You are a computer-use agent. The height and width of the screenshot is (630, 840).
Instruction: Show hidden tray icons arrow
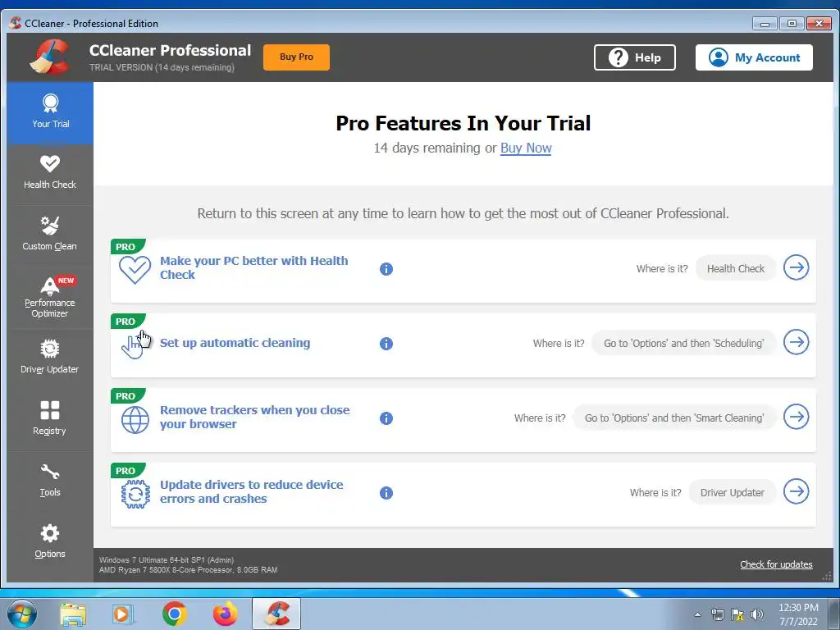[x=697, y=614]
